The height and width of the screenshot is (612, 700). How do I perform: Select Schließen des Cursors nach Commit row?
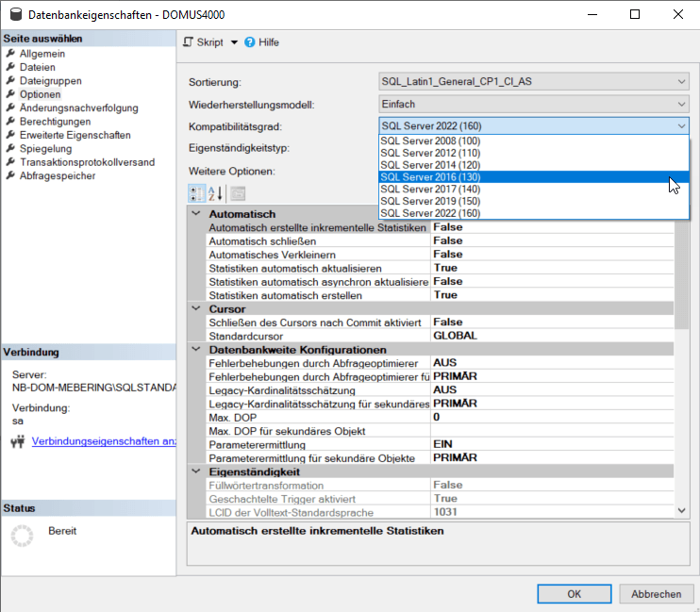(441, 323)
